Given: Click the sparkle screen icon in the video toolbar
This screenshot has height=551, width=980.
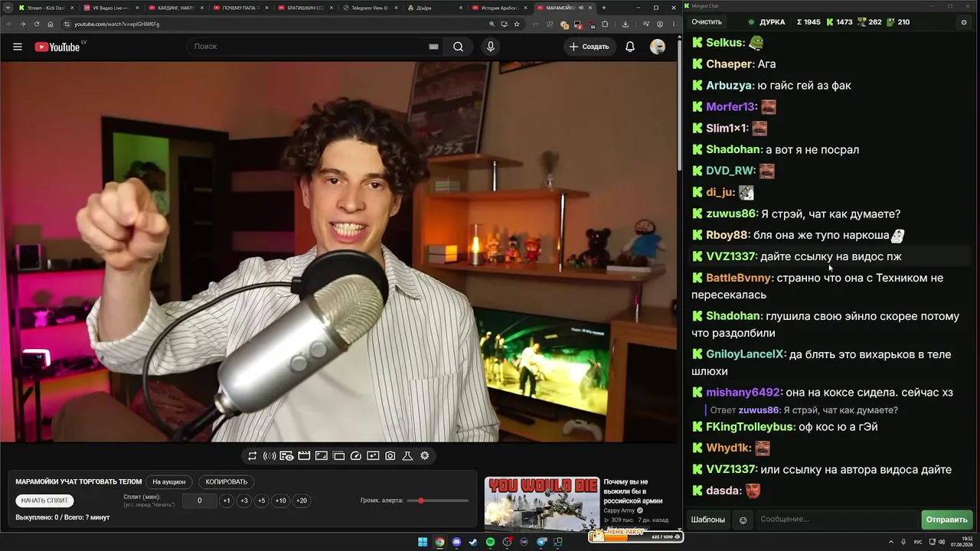Looking at the screenshot, I should (x=373, y=456).
